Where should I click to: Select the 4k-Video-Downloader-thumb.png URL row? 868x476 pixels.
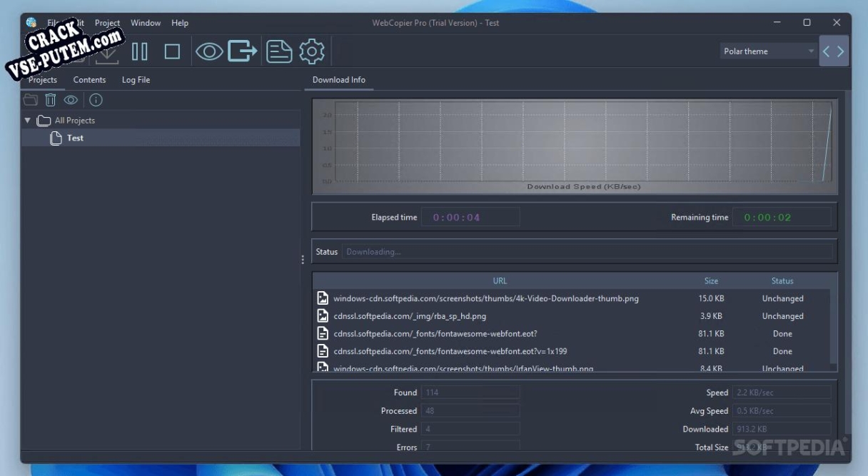(x=572, y=298)
